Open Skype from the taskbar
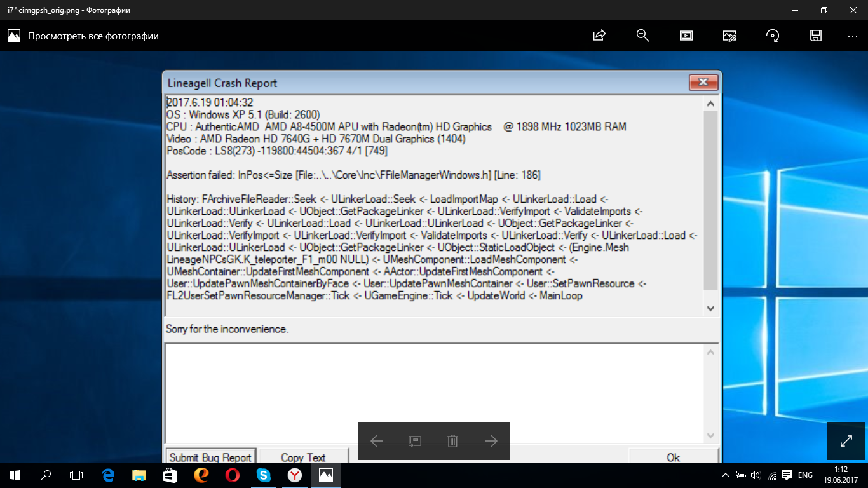The width and height of the screenshot is (868, 488). tap(264, 475)
